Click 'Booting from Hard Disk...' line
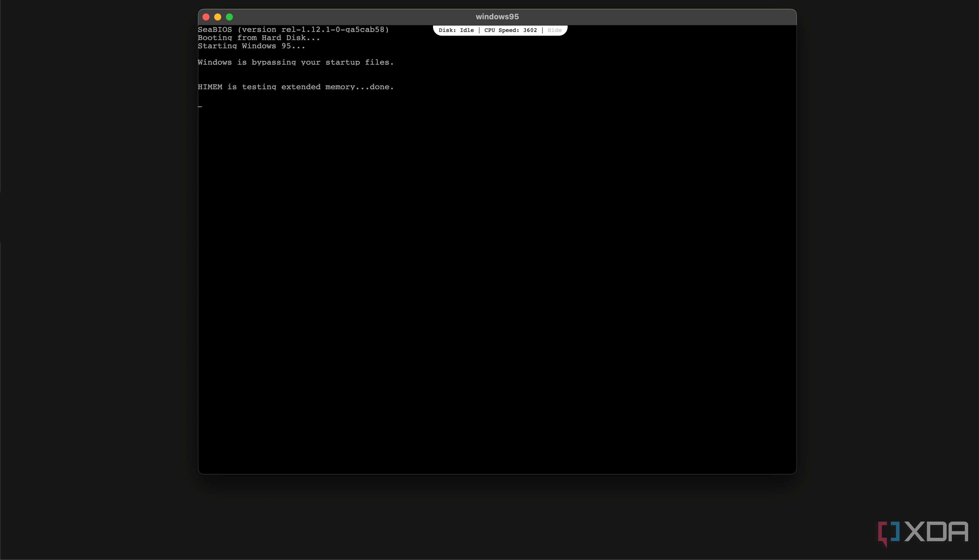Screen dimensions: 979x560 [259, 38]
